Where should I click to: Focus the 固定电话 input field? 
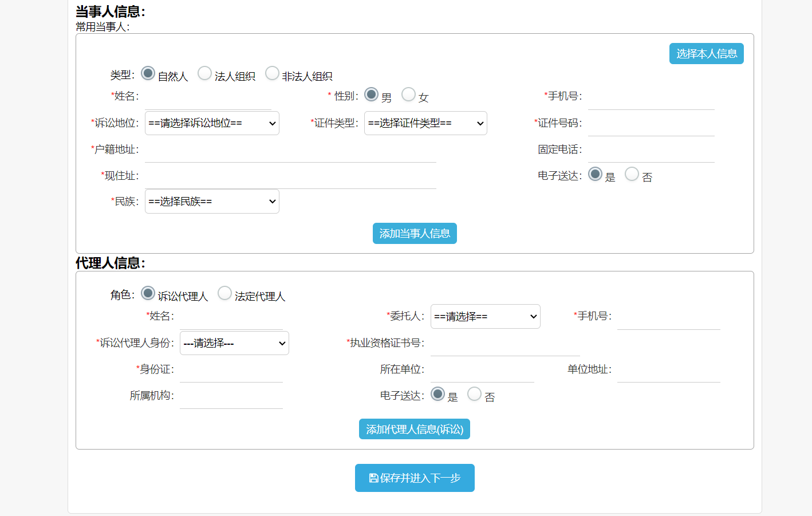click(x=651, y=150)
